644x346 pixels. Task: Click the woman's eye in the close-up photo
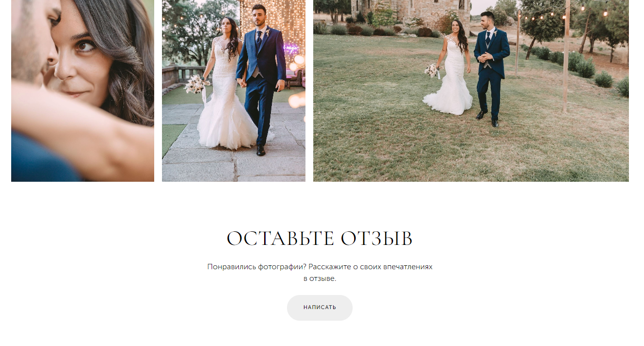(x=86, y=46)
